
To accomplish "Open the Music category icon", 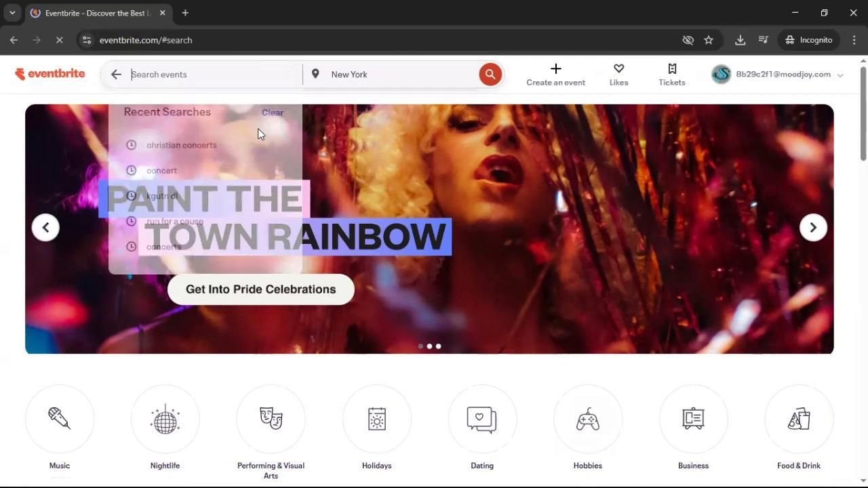I will (x=60, y=420).
